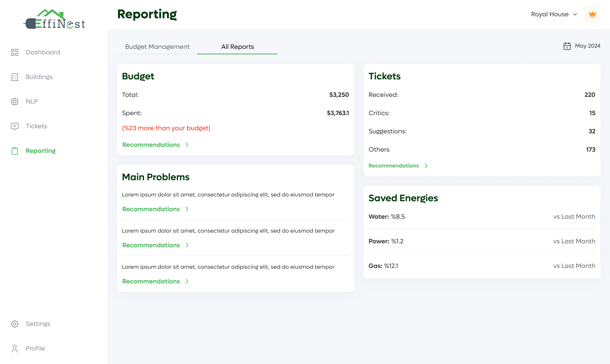
Task: Open Recommendations under the third main problem
Action: click(x=151, y=281)
